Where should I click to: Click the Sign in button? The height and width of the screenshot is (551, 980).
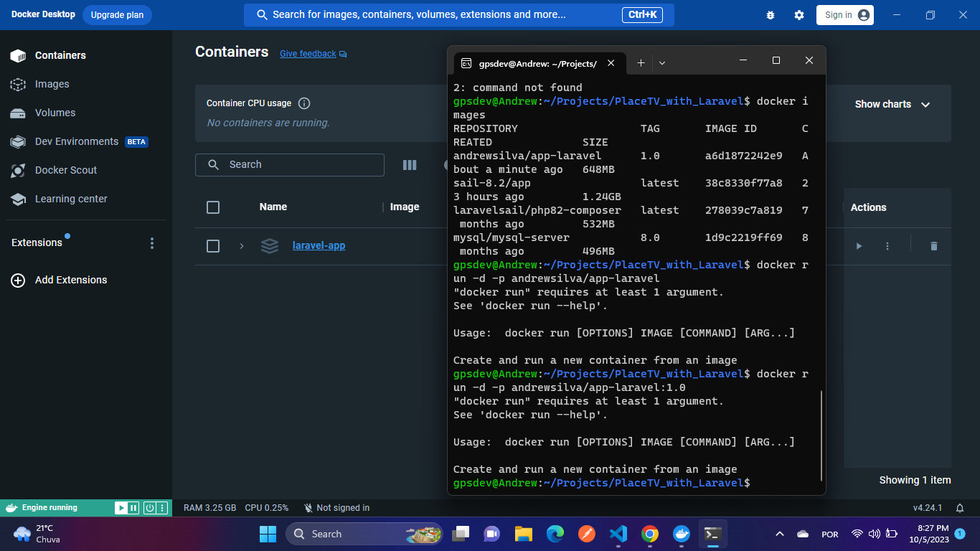point(845,15)
